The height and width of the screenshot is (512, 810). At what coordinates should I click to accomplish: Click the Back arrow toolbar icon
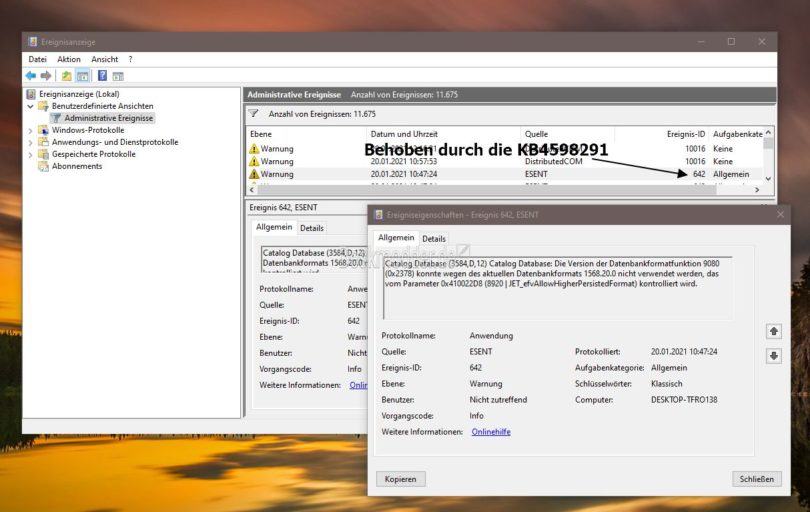pos(31,75)
